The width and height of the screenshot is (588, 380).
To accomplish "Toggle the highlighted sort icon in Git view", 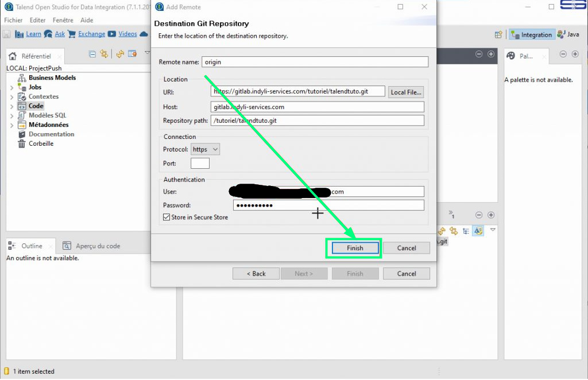I will click(x=478, y=231).
